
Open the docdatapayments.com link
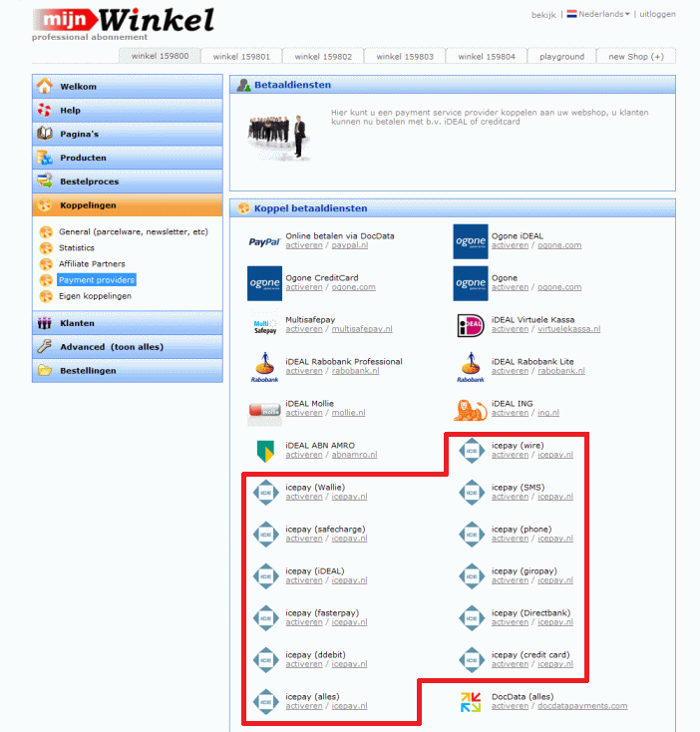pos(582,706)
